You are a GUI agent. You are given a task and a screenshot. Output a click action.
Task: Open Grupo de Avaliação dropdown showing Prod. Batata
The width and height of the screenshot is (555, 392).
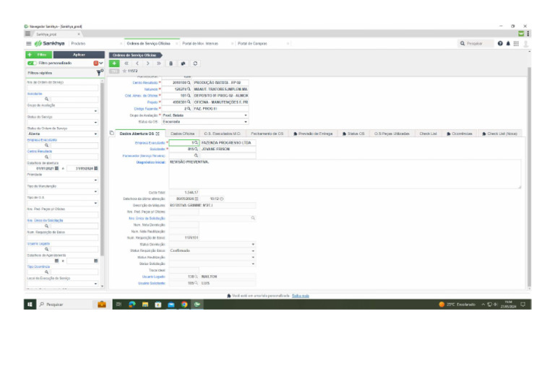pyautogui.click(x=205, y=116)
